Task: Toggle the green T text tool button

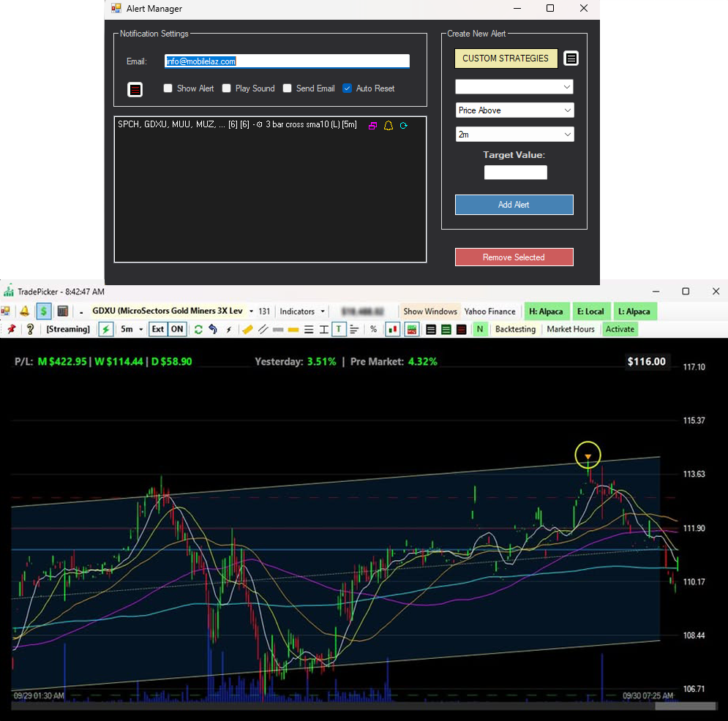Action: coord(339,329)
